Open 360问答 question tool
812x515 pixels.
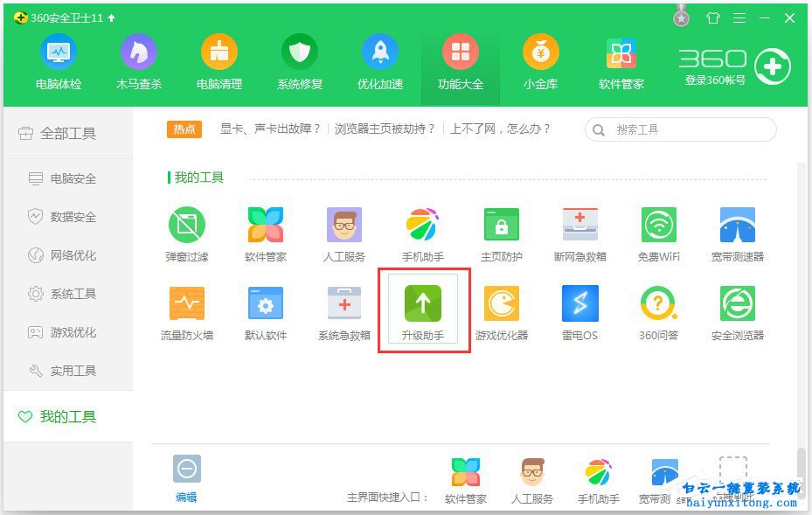pyautogui.click(x=658, y=308)
